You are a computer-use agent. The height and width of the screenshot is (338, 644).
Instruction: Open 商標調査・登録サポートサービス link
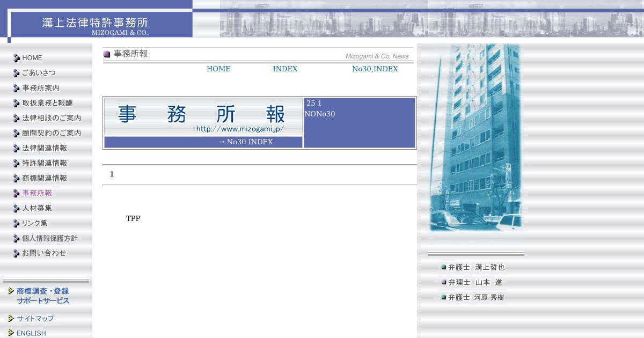coord(43,296)
